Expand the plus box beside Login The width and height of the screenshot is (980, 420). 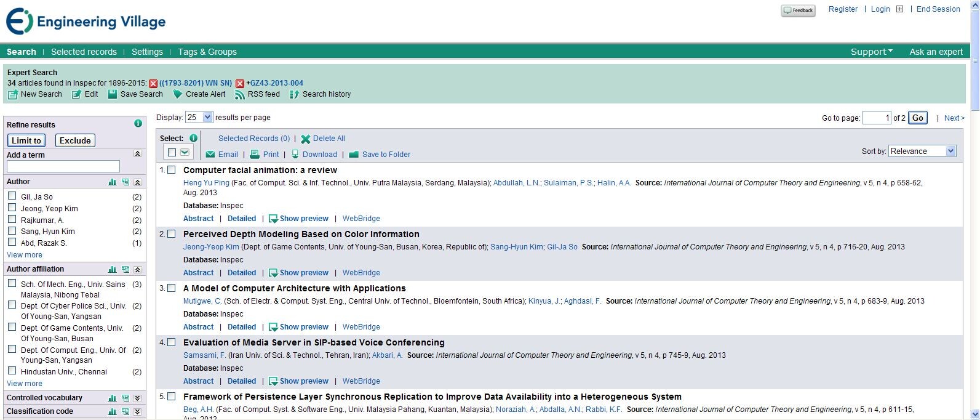[x=899, y=9]
